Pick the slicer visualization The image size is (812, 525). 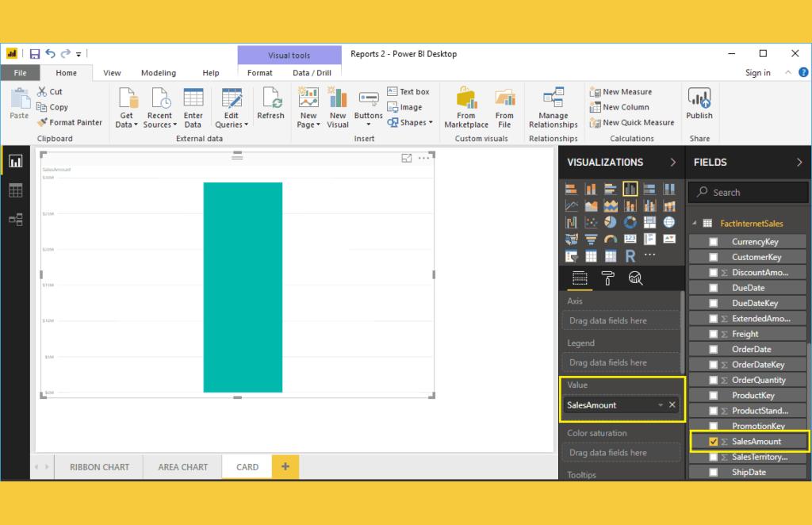pyautogui.click(x=571, y=256)
